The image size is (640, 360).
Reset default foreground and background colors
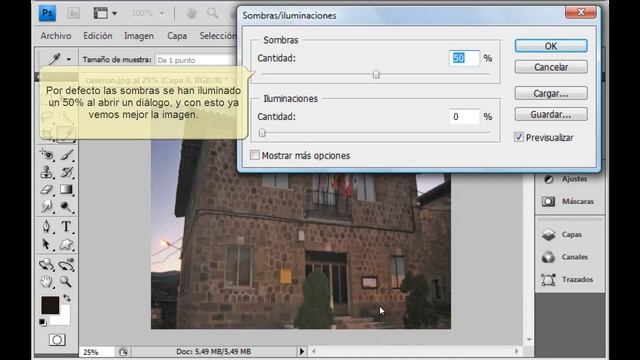[42, 322]
